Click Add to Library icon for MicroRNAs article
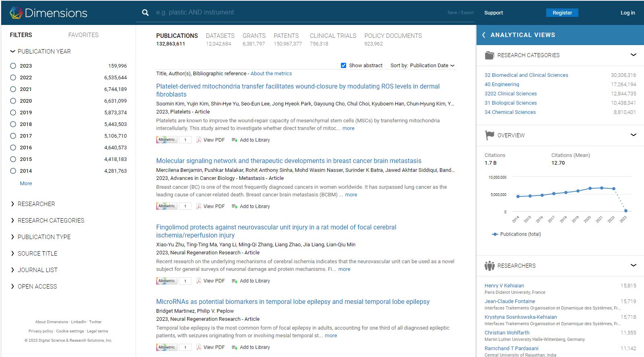The height and width of the screenshot is (357, 644). point(235,347)
